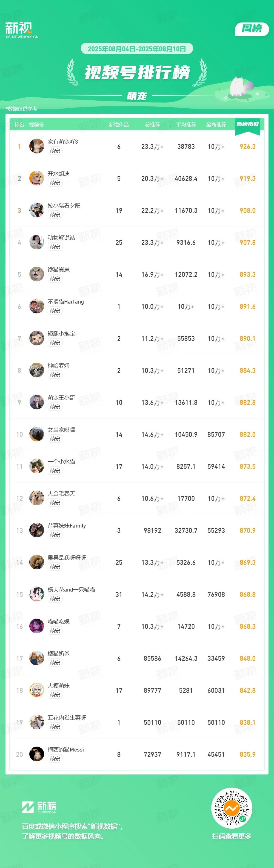
Task: Open avatar of 开水胡迪
Action: pos(36,178)
